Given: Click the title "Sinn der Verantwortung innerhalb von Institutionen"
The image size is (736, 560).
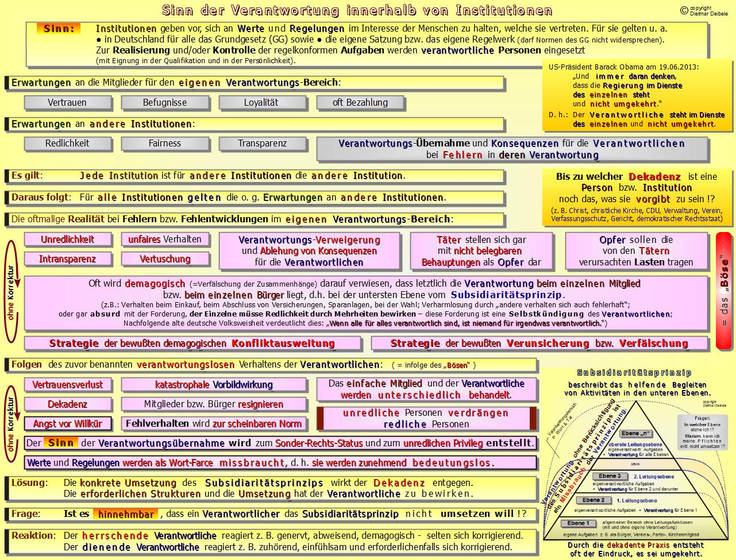Looking at the screenshot, I should (x=357, y=10).
